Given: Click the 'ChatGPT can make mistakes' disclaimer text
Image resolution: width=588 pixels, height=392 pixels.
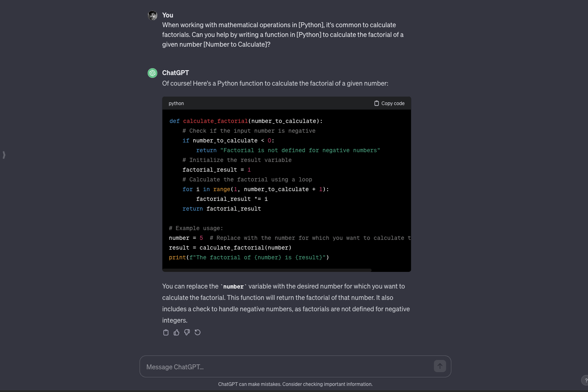Looking at the screenshot, I should (295, 384).
